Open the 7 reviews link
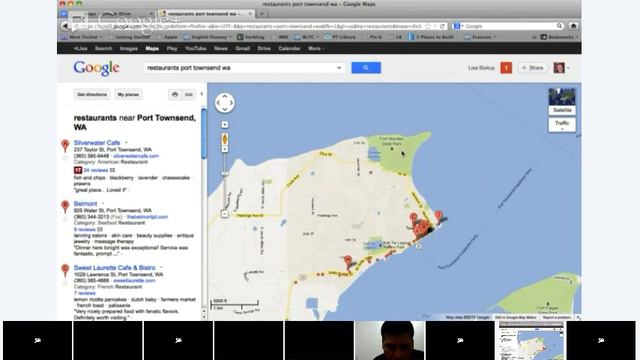Image resolution: width=640 pixels, height=360 pixels. (x=84, y=293)
